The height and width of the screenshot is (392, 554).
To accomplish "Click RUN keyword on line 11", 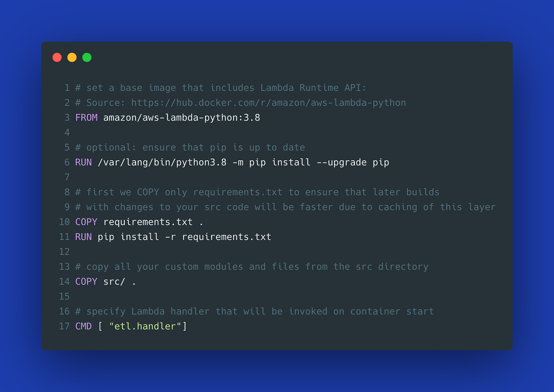I will 83,237.
